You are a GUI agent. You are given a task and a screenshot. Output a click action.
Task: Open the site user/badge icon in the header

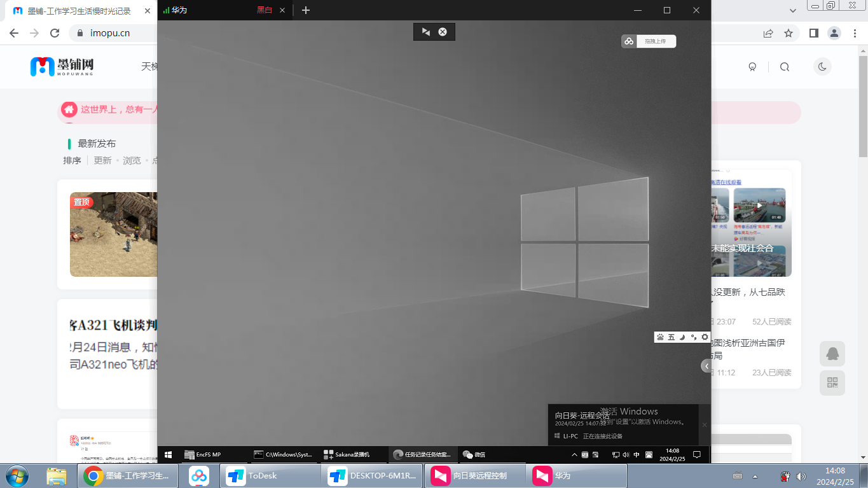point(753,67)
